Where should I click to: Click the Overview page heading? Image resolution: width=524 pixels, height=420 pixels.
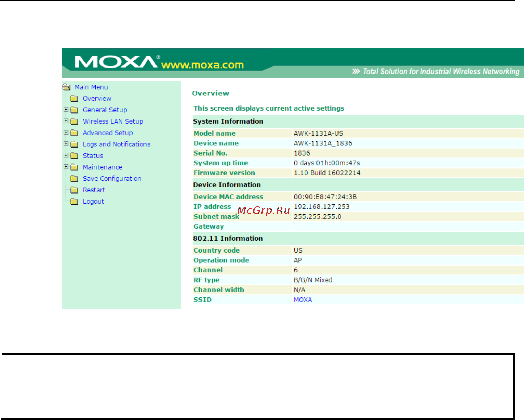click(x=210, y=93)
